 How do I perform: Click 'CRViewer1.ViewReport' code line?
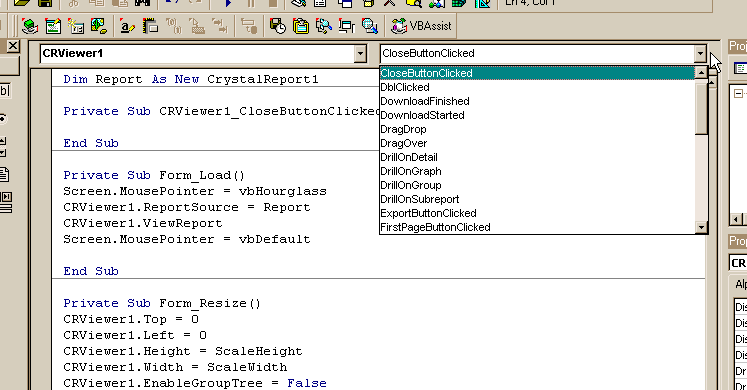click(142, 223)
